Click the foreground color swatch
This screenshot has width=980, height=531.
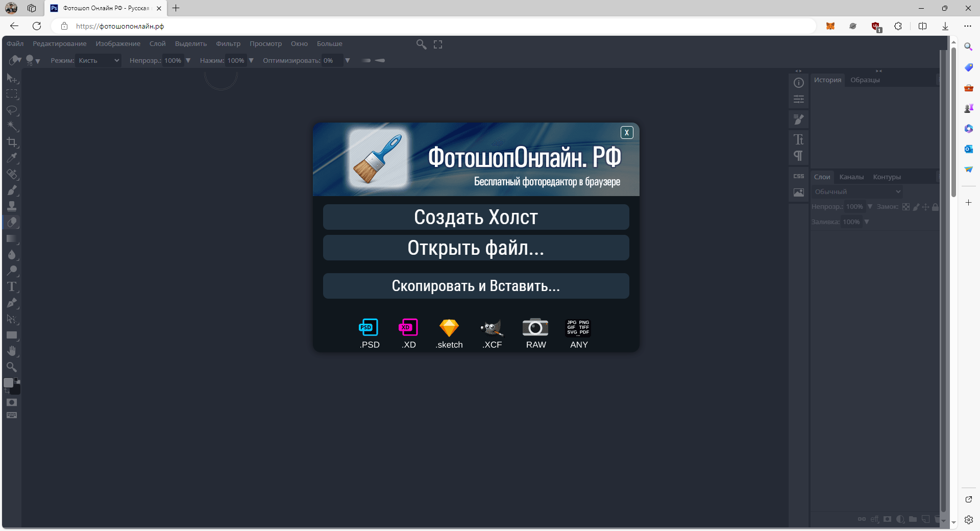tap(9, 382)
